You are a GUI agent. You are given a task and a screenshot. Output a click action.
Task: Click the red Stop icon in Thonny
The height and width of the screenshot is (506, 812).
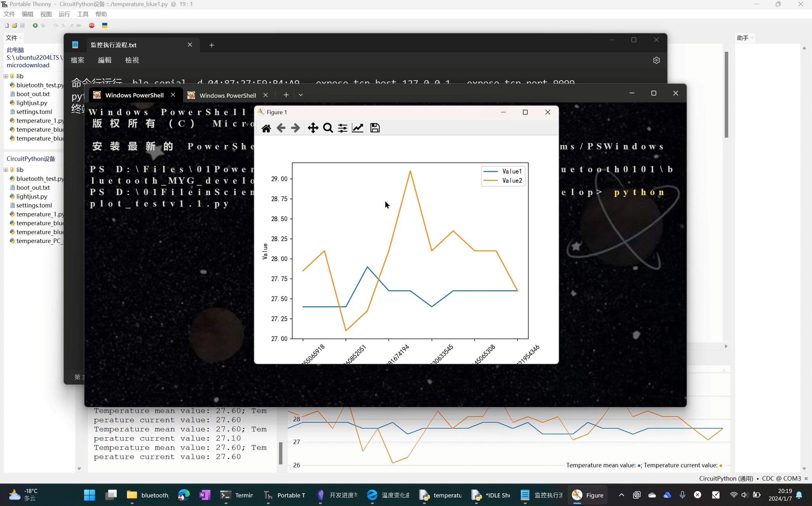92,25
